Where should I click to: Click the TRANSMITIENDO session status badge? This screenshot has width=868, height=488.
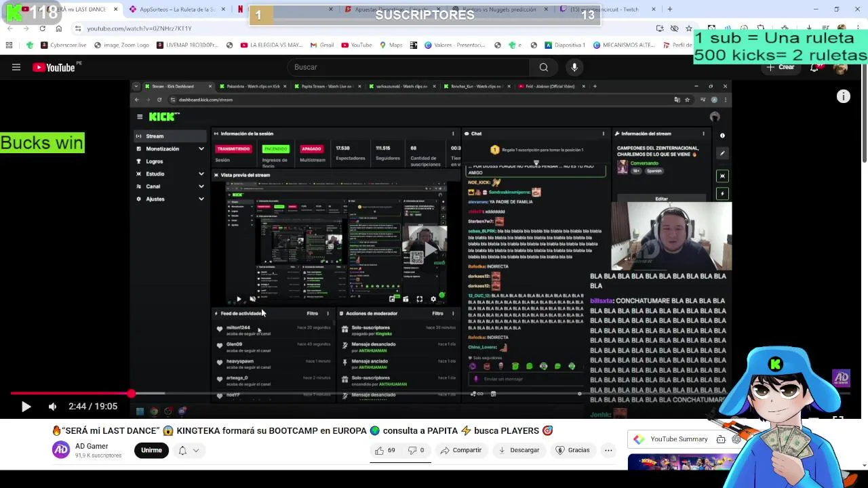[x=233, y=148]
